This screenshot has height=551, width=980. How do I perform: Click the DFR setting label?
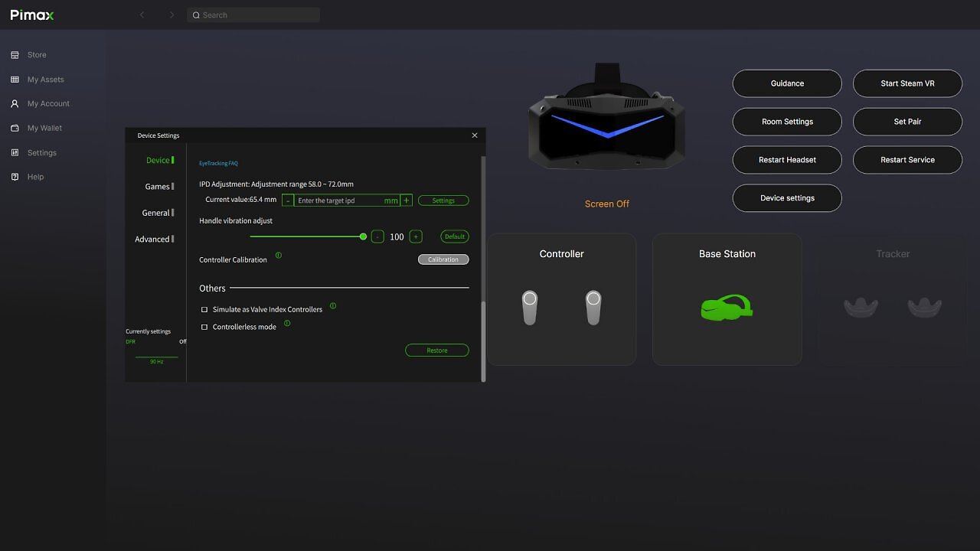click(x=130, y=342)
